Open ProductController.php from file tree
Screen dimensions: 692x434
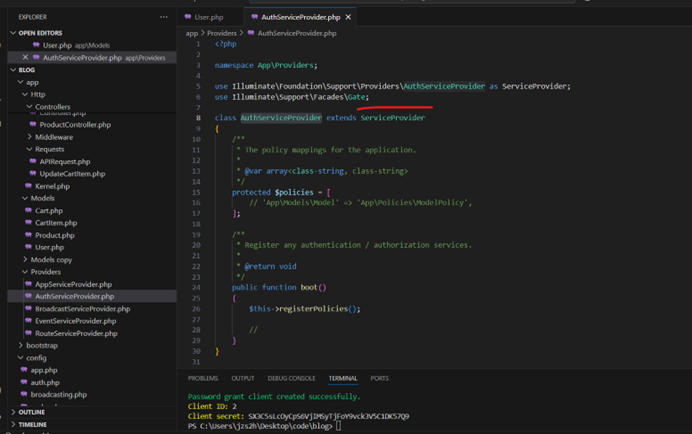pos(75,125)
